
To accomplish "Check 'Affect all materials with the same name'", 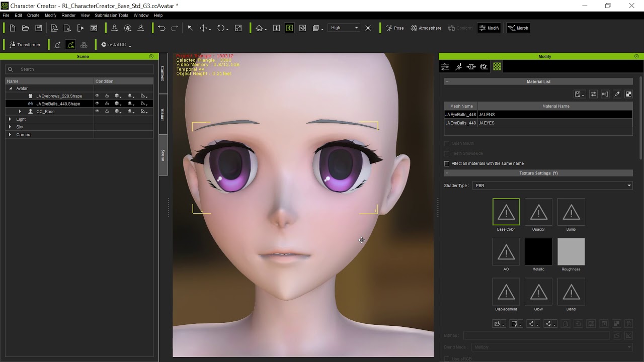I will click(x=446, y=163).
